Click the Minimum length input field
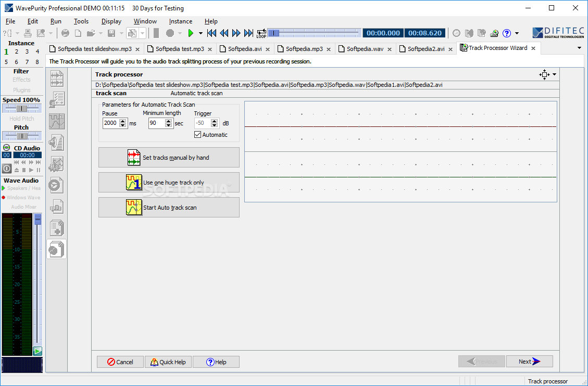This screenshot has height=386, width=588. pos(157,123)
